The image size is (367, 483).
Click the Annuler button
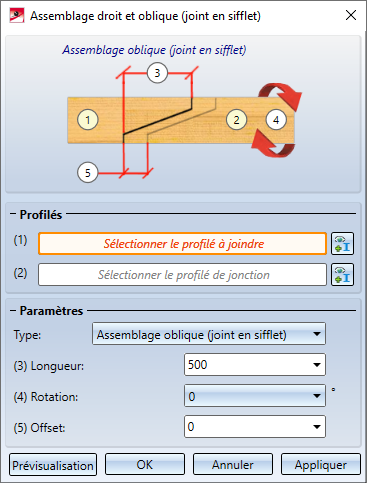click(233, 464)
